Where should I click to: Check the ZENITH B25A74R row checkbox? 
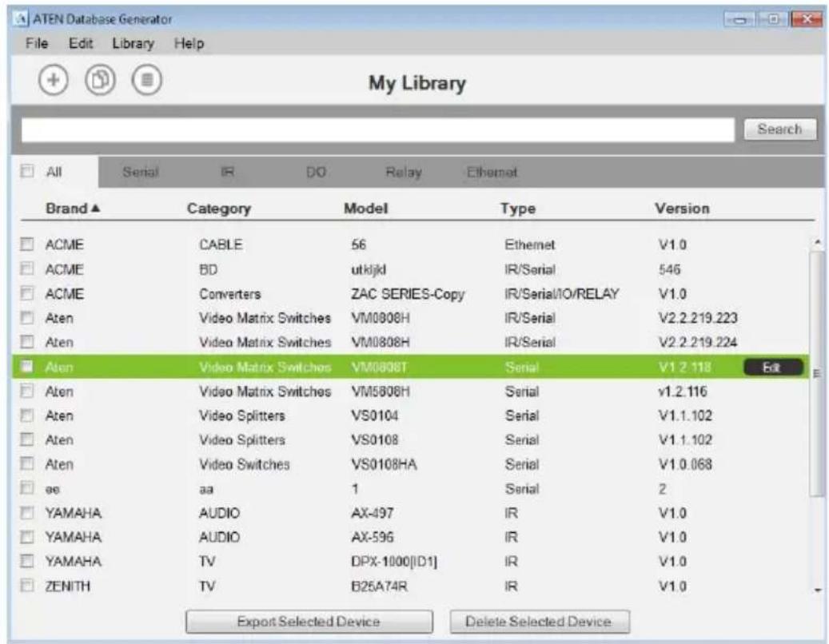coord(27,586)
